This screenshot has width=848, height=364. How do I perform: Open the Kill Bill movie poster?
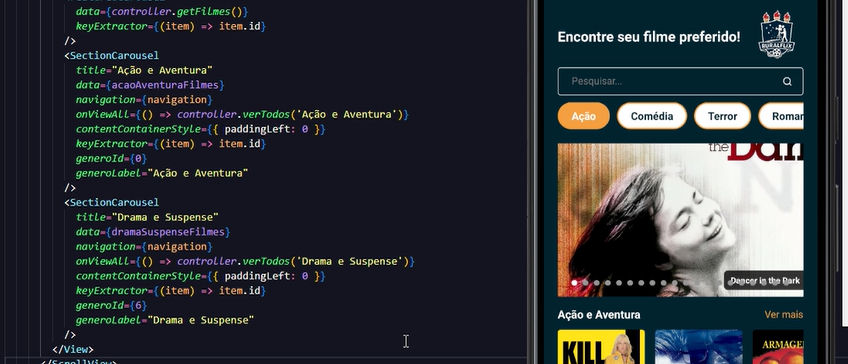pyautogui.click(x=601, y=347)
